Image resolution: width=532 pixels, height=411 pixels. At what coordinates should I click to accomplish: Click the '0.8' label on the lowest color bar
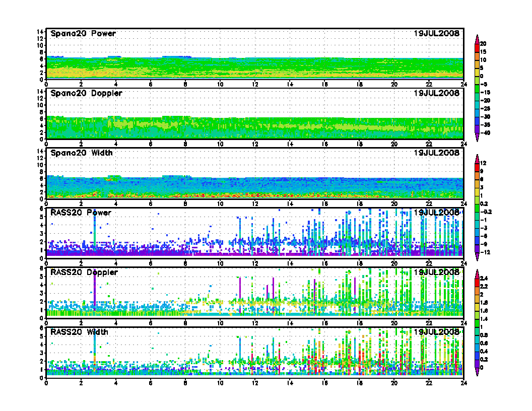(x=484, y=335)
